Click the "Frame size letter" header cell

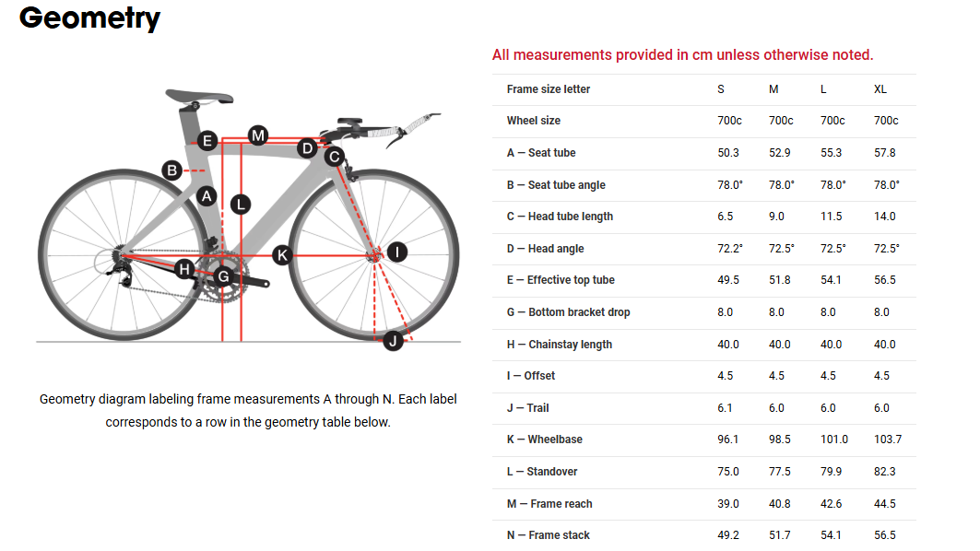point(549,89)
